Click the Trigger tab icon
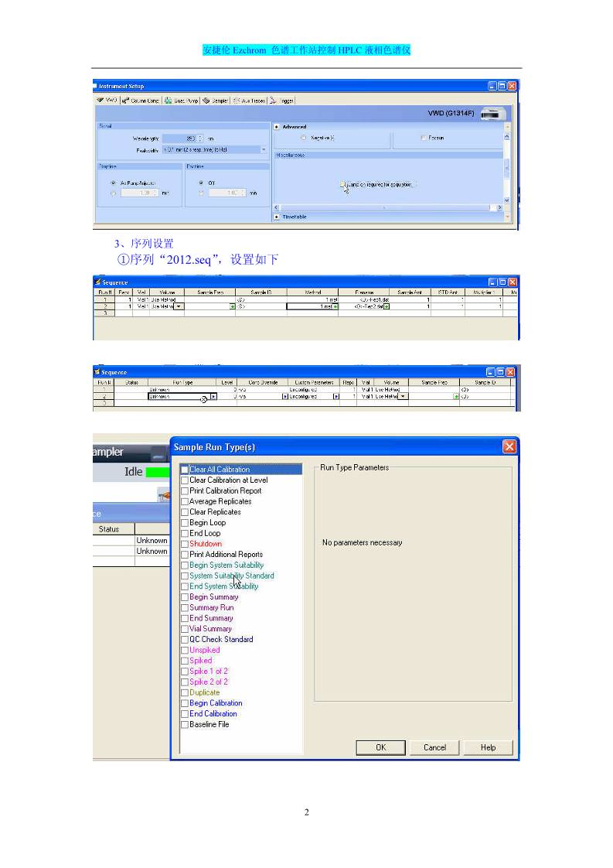Screen dimensions: 613x868 (x=273, y=101)
